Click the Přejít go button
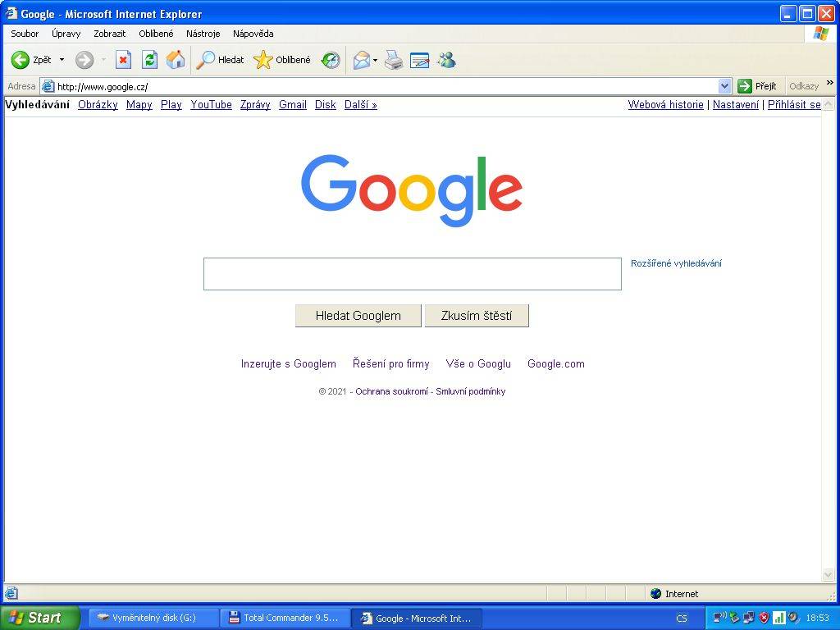This screenshot has width=840, height=630. pyautogui.click(x=757, y=86)
